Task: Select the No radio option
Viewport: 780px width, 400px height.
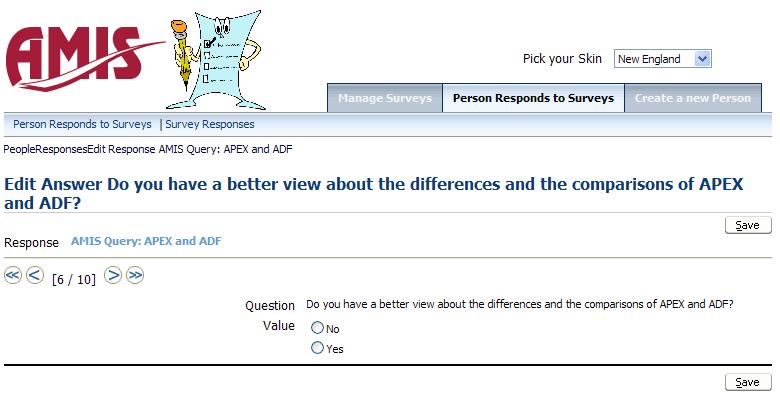Action: (x=318, y=328)
